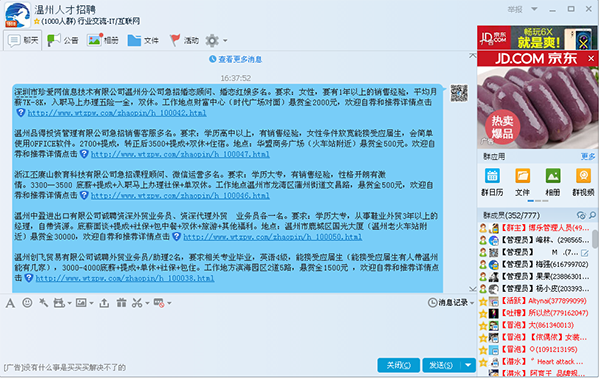
Task: Open the 相册 album tab
Action: click(x=103, y=40)
